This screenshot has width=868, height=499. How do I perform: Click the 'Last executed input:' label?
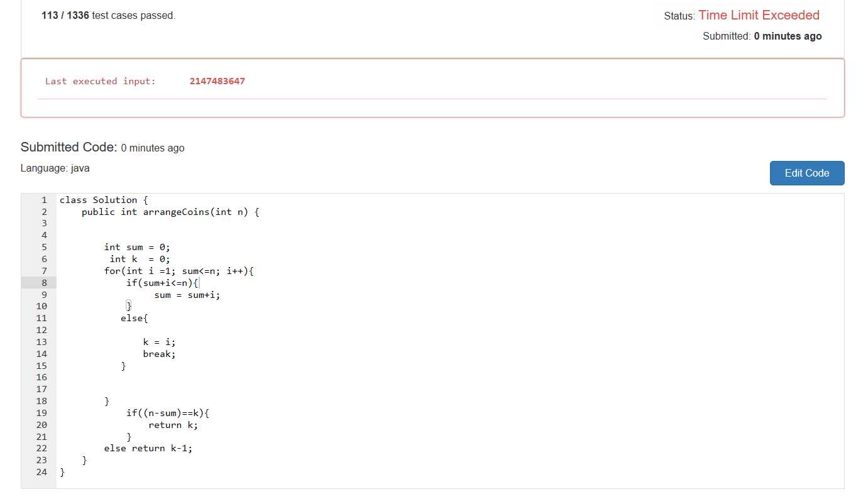click(101, 81)
